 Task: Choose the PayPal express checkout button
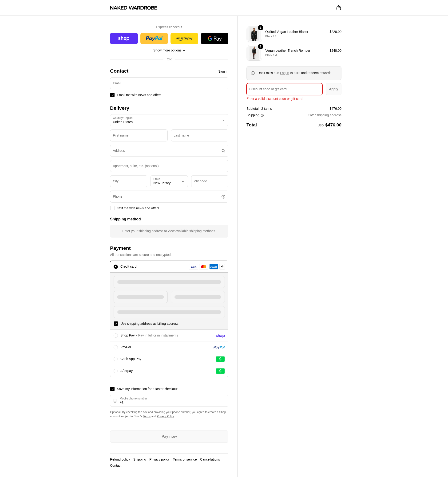(x=154, y=39)
